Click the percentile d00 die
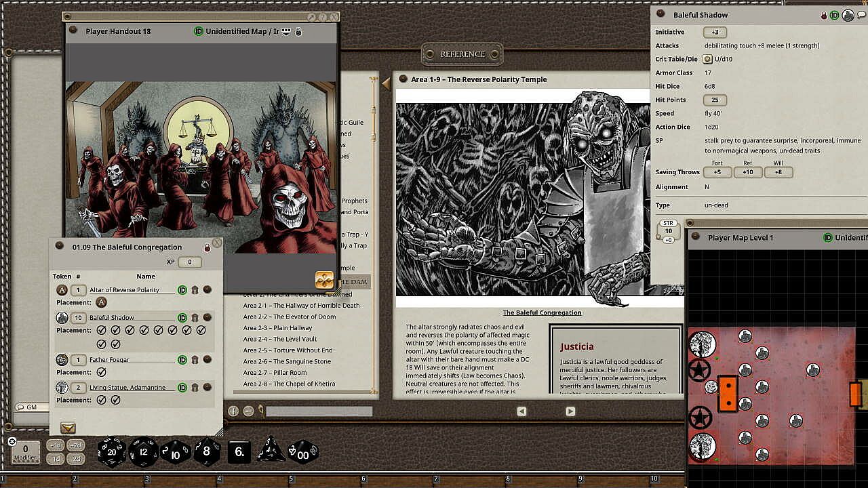 (302, 451)
